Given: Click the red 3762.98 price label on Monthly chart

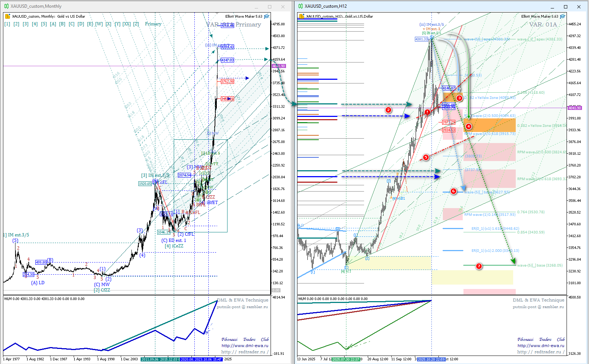Looking at the screenshot, I should click(x=227, y=82).
